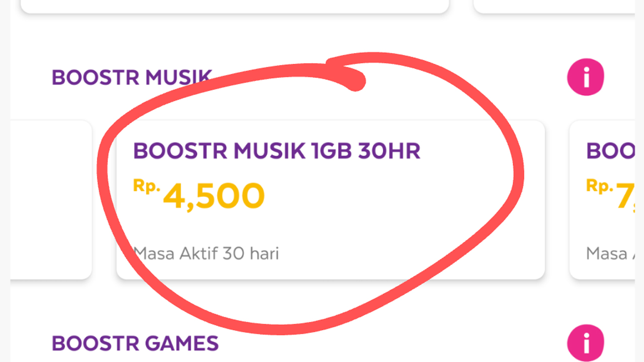This screenshot has width=644, height=362.
Task: Click the BOOSTR GAMES section heading
Action: point(135,343)
